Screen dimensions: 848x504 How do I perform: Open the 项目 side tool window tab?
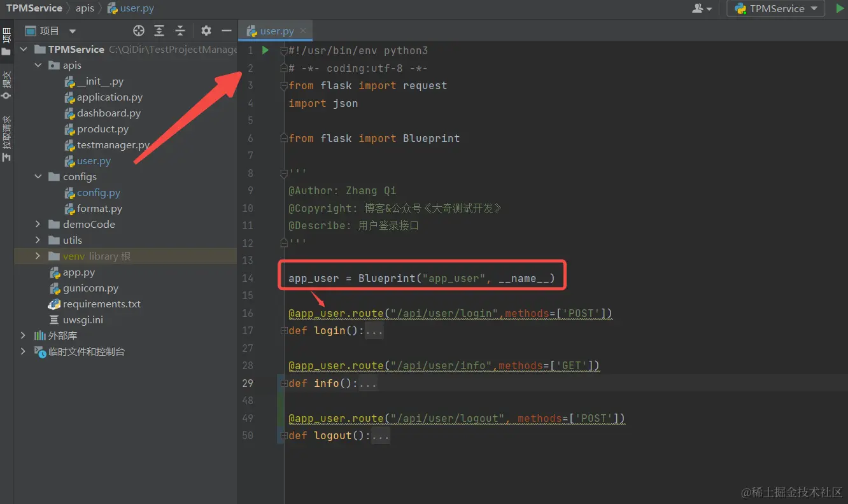coord(6,41)
